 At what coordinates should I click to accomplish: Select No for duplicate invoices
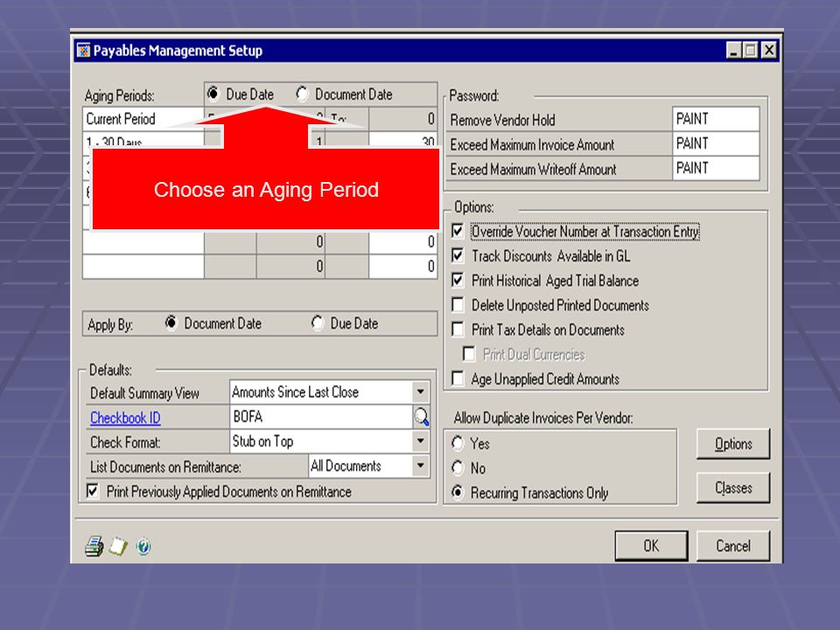(458, 467)
